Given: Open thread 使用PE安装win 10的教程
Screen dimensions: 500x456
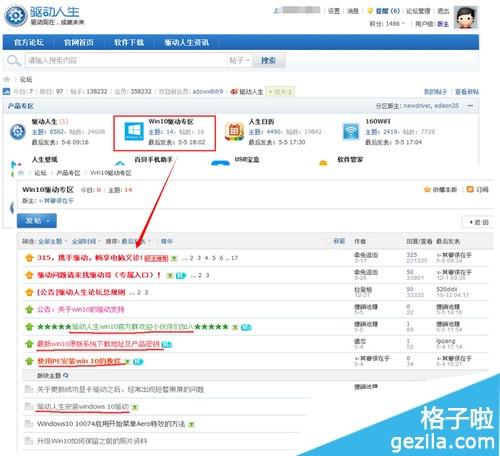Looking at the screenshot, I should point(79,361).
